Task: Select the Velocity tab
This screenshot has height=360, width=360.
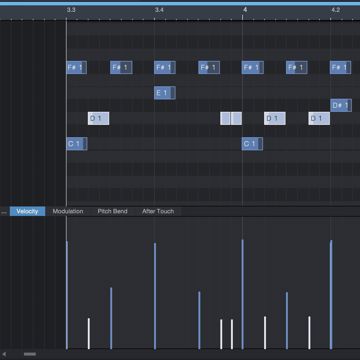Action: [x=27, y=211]
